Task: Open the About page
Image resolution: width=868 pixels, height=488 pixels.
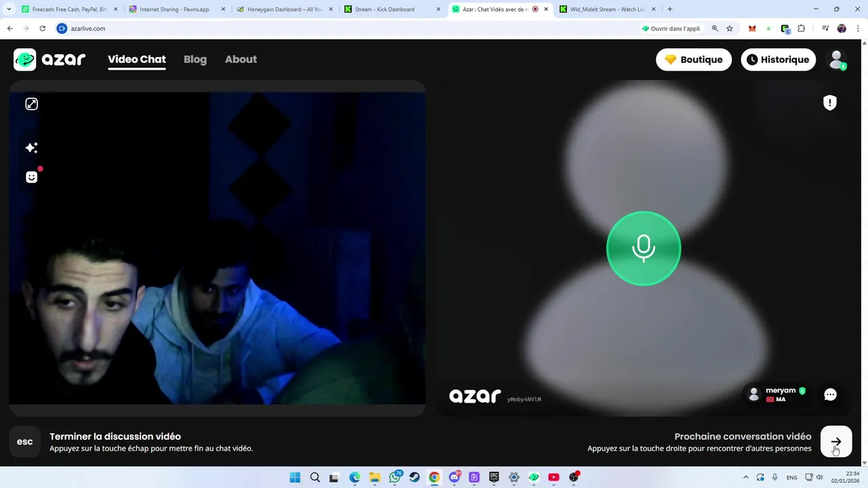Action: [241, 59]
